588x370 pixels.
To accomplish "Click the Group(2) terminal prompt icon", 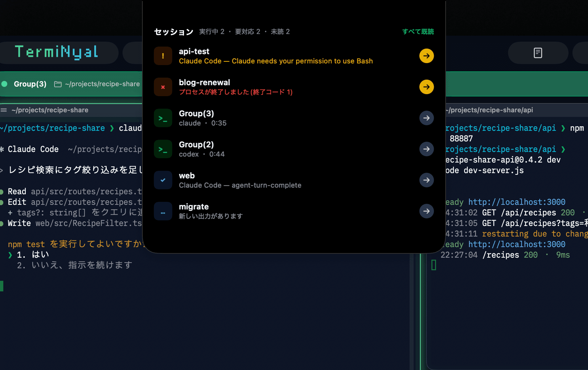I will 163,149.
